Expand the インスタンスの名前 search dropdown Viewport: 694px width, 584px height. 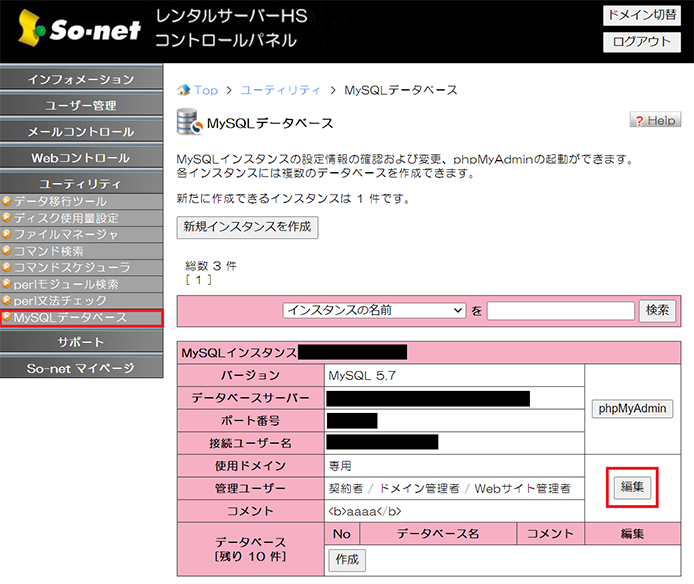pos(374,311)
